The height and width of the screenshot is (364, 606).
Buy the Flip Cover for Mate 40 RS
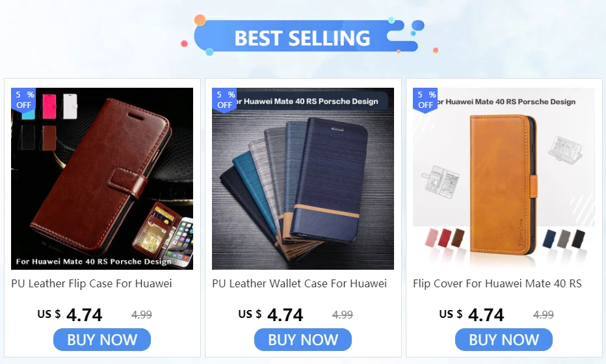click(504, 340)
